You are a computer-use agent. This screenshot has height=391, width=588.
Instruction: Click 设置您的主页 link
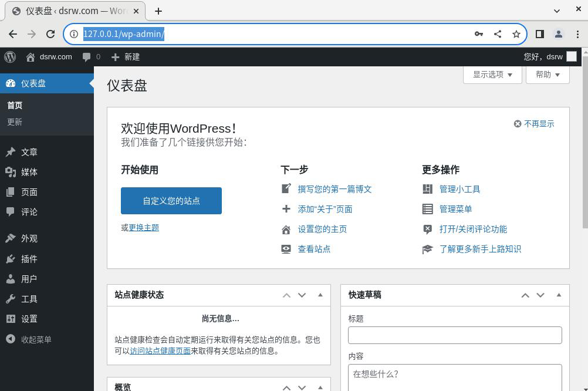click(322, 229)
